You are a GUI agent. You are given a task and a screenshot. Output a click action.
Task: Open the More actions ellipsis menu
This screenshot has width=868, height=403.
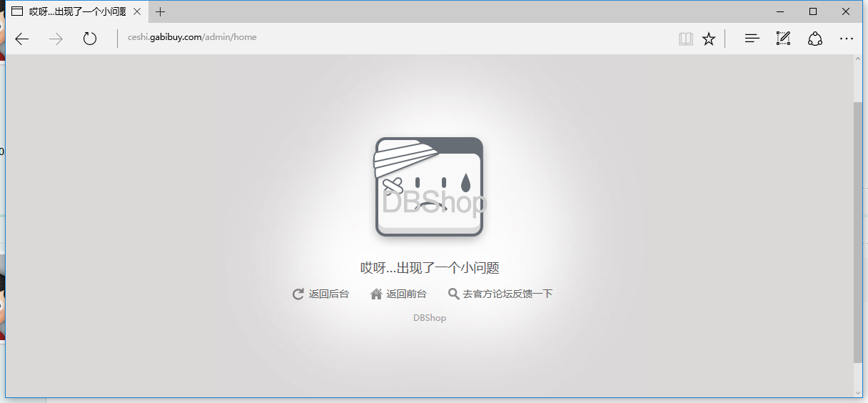[x=847, y=39]
